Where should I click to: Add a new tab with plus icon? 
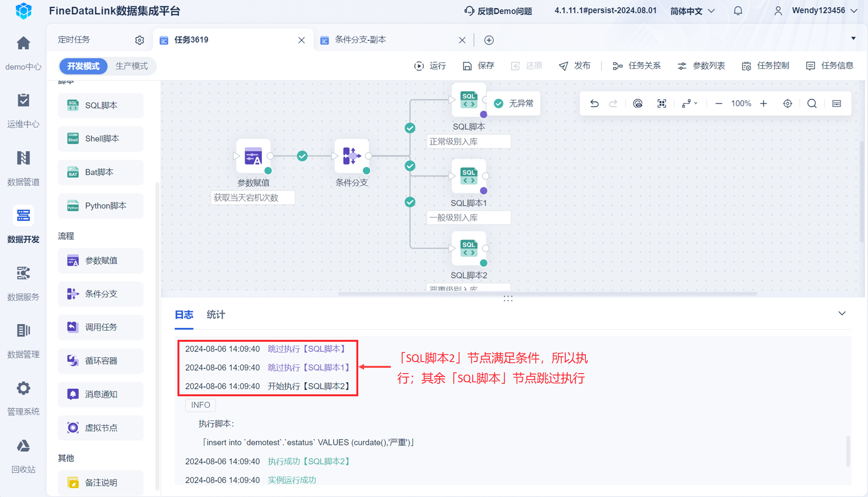click(x=489, y=40)
